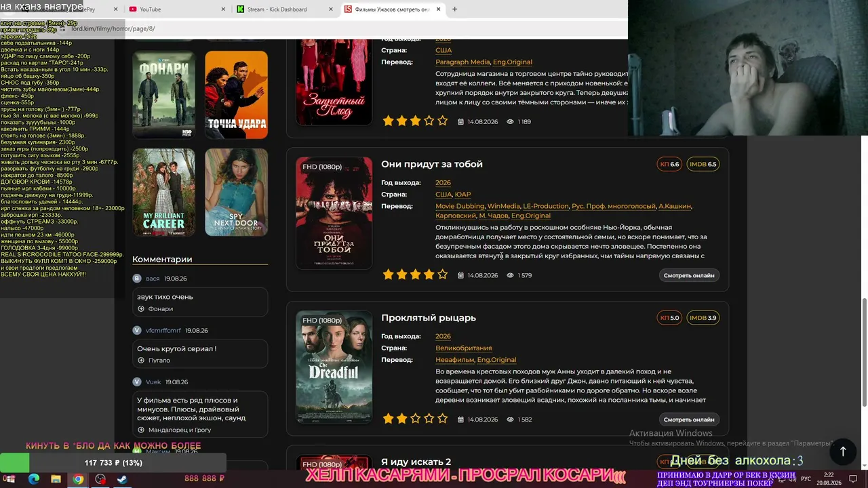The height and width of the screenshot is (488, 868).
Task: Open the Запретный Плод movie poster
Action: (x=334, y=82)
